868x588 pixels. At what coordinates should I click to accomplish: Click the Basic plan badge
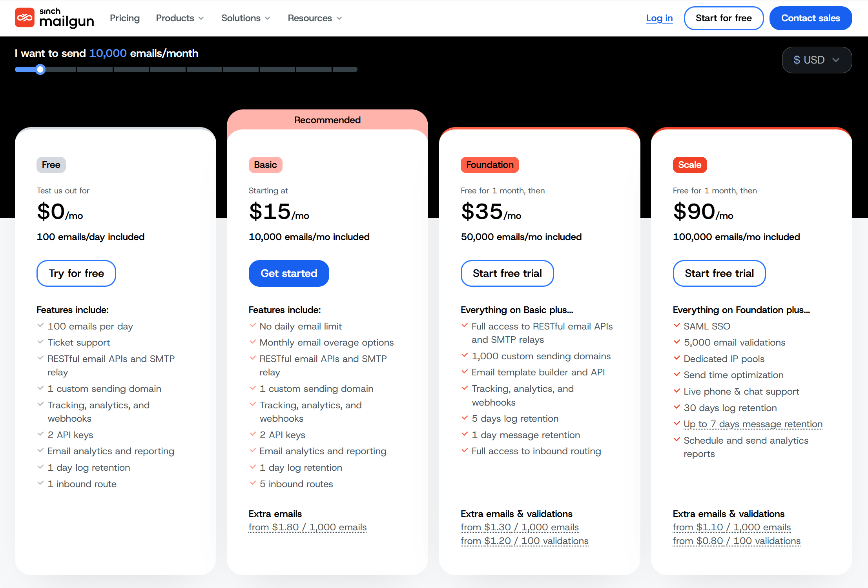click(265, 165)
